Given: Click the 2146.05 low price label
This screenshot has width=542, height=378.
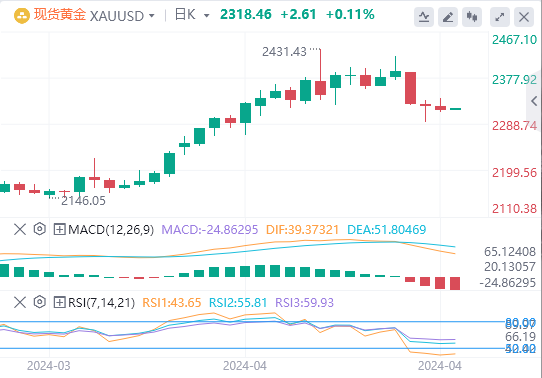Looking at the screenshot, I should coord(83,201).
